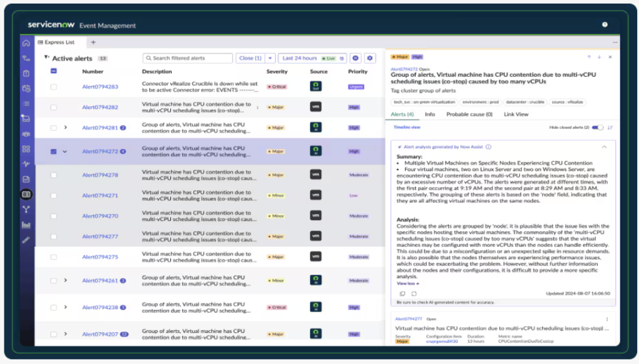Open the Home icon in the sidebar

(26, 43)
